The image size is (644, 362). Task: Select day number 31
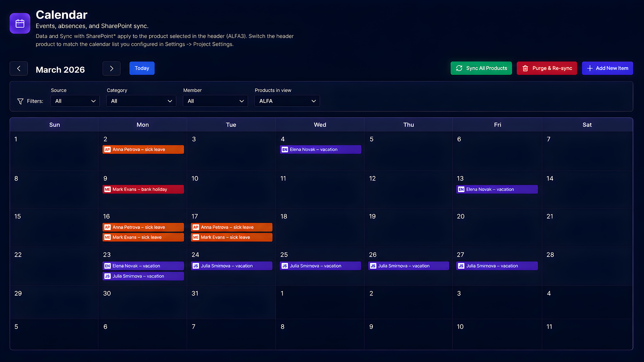pos(195,293)
